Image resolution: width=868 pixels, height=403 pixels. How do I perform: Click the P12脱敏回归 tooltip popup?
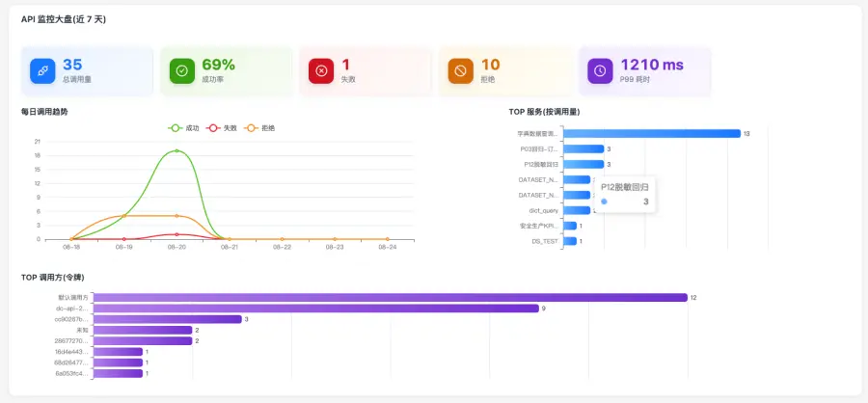coord(625,195)
